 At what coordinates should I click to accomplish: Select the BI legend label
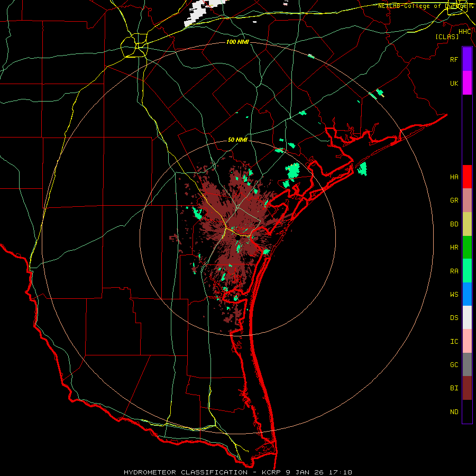[454, 388]
